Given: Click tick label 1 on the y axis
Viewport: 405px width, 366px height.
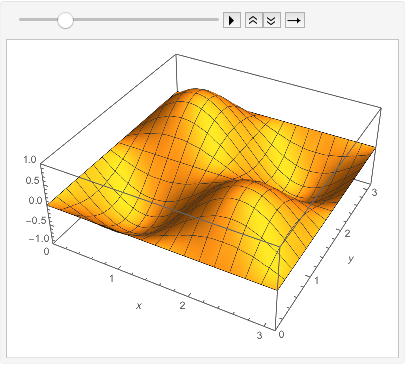Looking at the screenshot, I should [316, 281].
